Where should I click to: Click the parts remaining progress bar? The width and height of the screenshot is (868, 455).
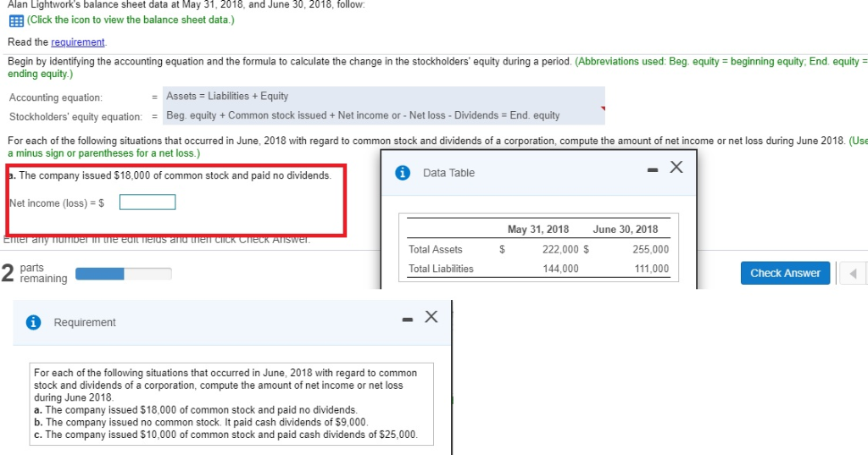(x=124, y=274)
